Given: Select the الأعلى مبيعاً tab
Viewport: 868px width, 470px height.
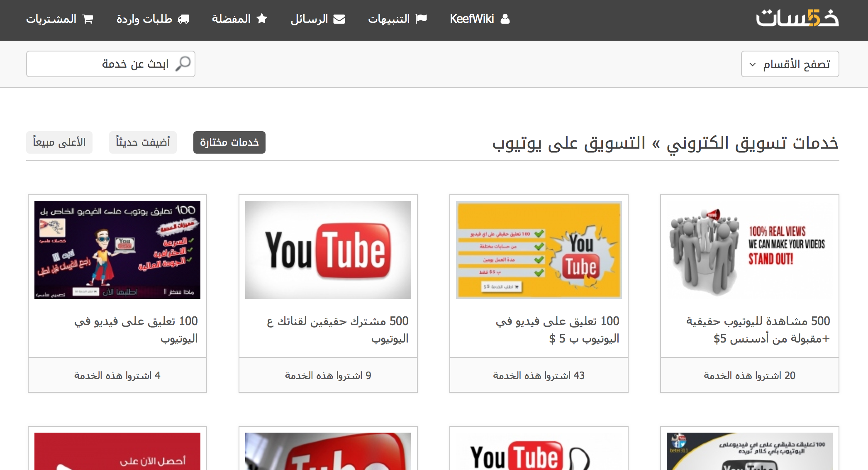Looking at the screenshot, I should (x=59, y=142).
